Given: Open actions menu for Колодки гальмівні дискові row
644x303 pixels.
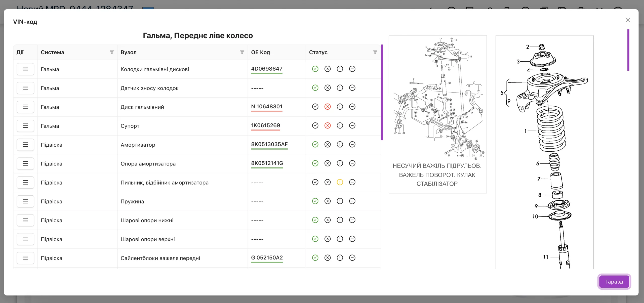Looking at the screenshot, I should click(x=25, y=69).
